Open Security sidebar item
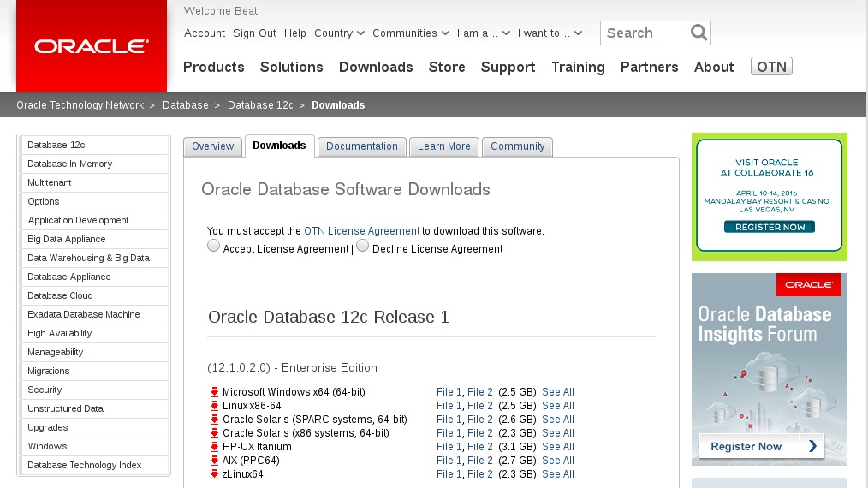This screenshot has height=488, width=868. [95, 390]
